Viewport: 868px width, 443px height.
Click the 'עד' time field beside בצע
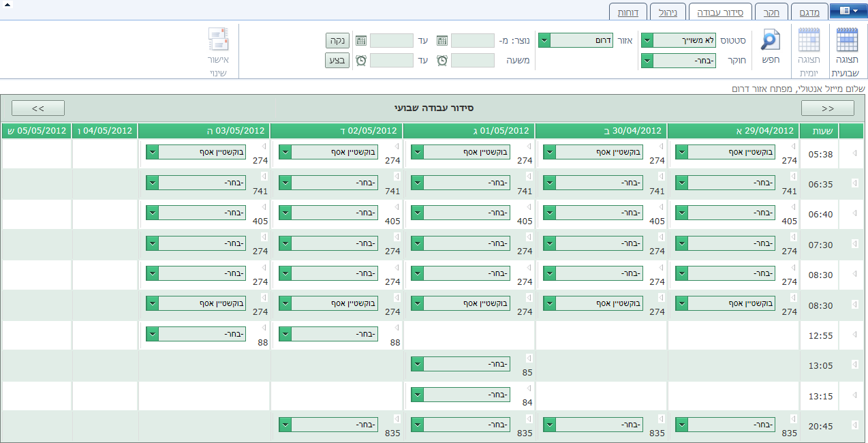392,60
